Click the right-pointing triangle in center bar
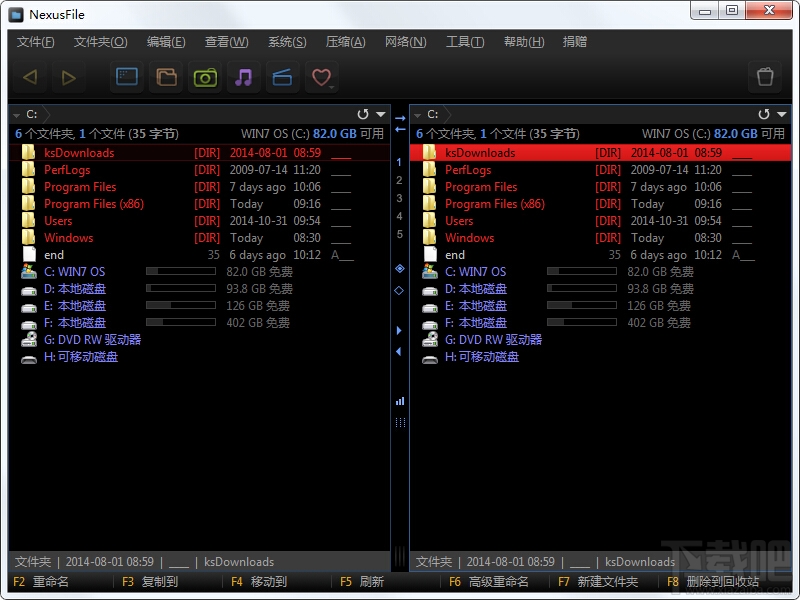 (x=399, y=331)
